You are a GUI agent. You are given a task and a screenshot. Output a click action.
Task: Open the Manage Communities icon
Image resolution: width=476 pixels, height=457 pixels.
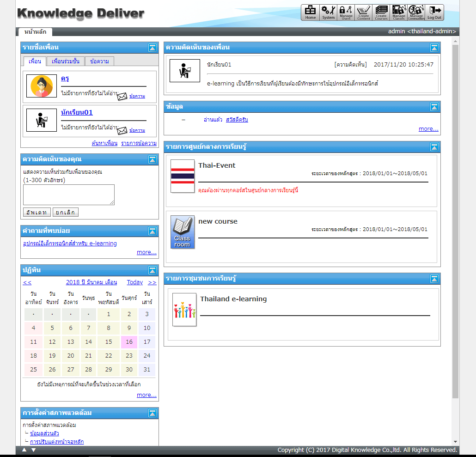(416, 12)
